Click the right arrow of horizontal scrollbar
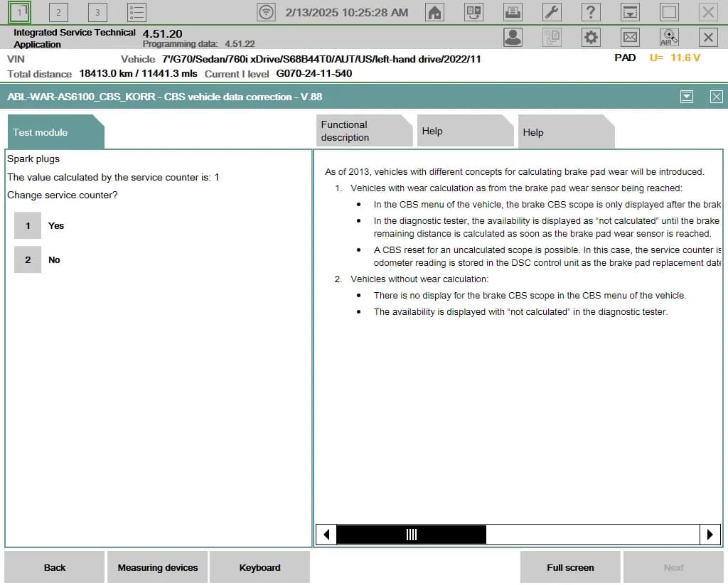The height and width of the screenshot is (585, 728). pyautogui.click(x=710, y=535)
